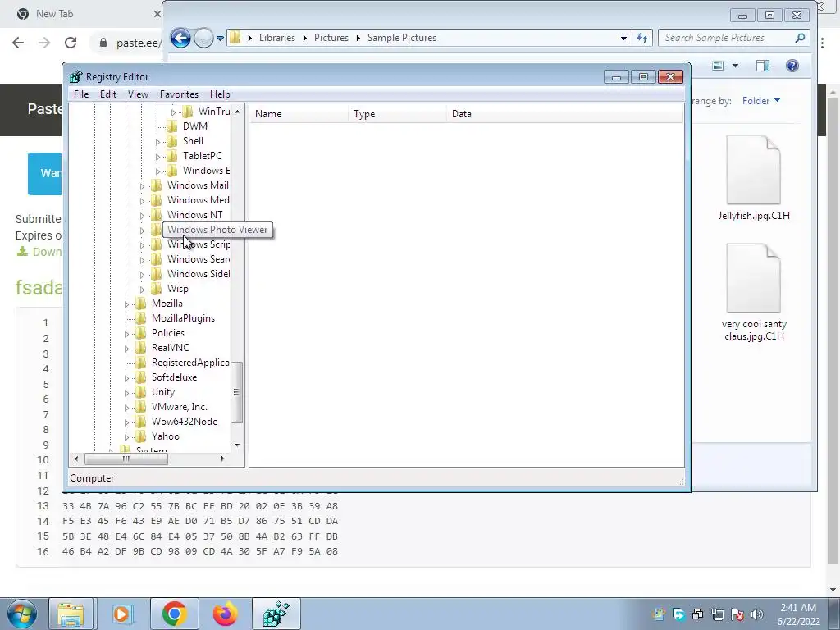The height and width of the screenshot is (630, 840).
Task: Select the Jellyfish.jpg.C1H file
Action: (x=754, y=178)
